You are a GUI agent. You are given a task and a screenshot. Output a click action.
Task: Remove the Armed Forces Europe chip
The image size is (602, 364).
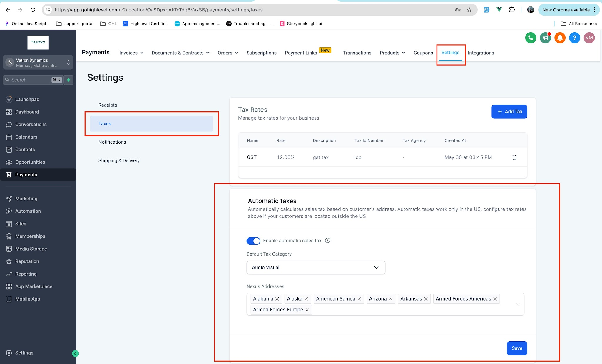pos(307,309)
